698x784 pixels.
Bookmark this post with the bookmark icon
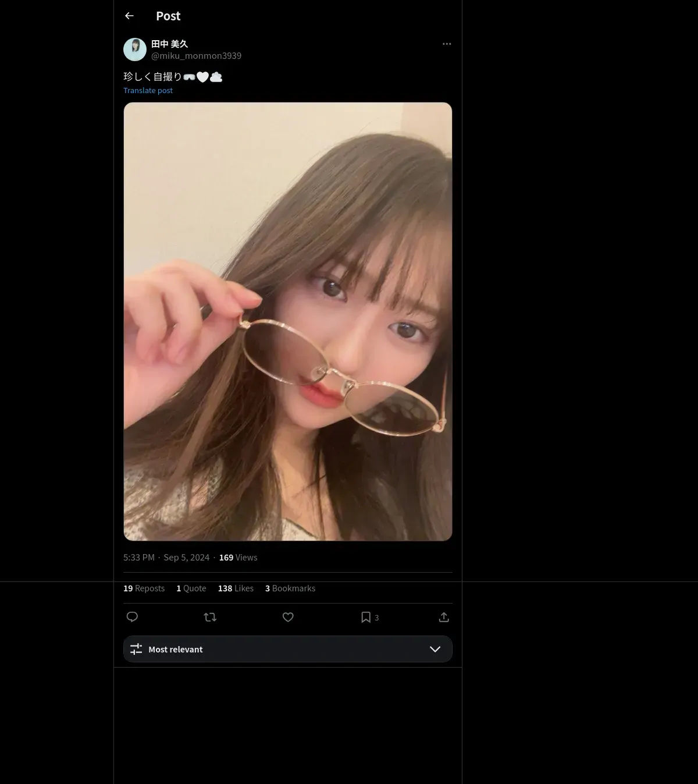point(366,617)
